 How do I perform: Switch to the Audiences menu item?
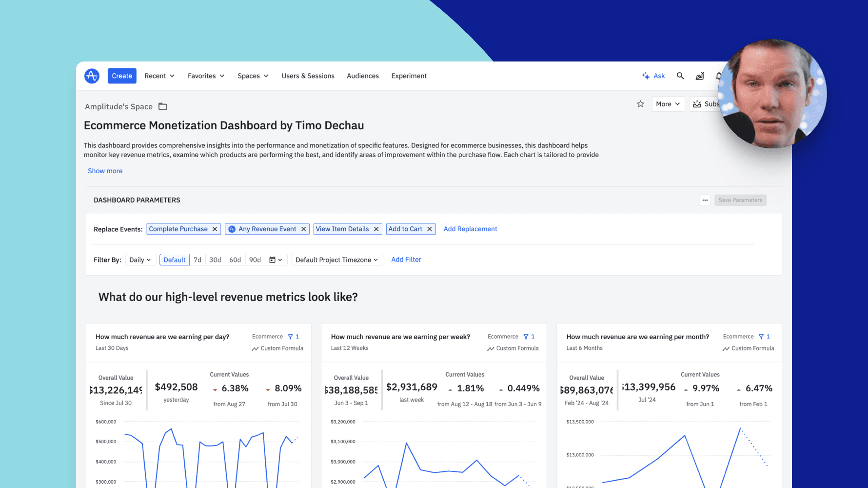pos(363,76)
